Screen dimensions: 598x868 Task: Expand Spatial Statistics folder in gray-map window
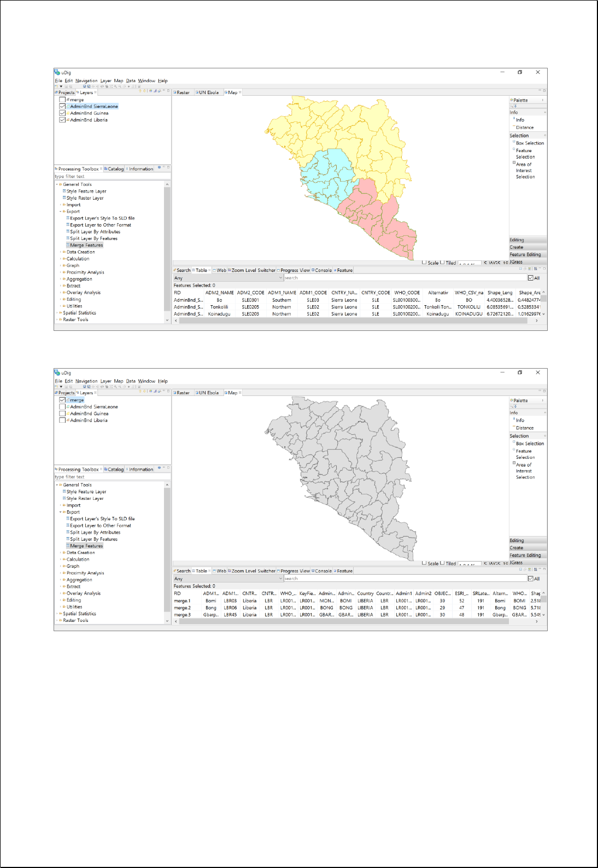pos(57,614)
